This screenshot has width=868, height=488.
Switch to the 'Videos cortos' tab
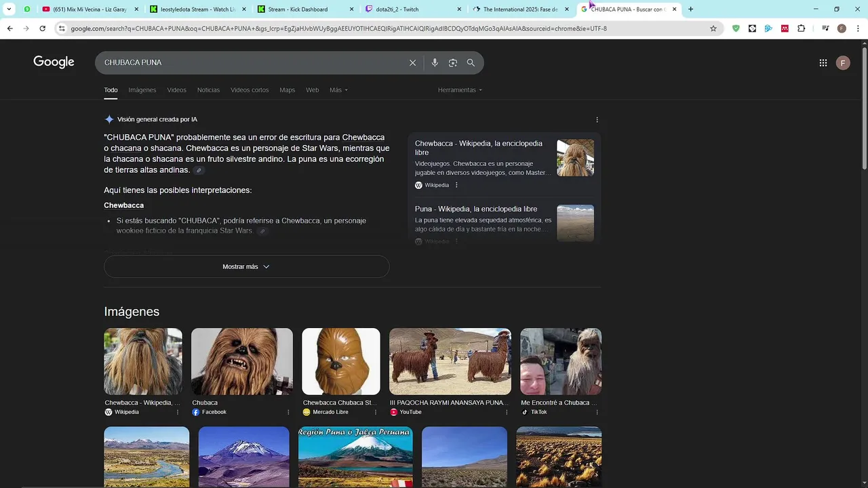coord(250,90)
